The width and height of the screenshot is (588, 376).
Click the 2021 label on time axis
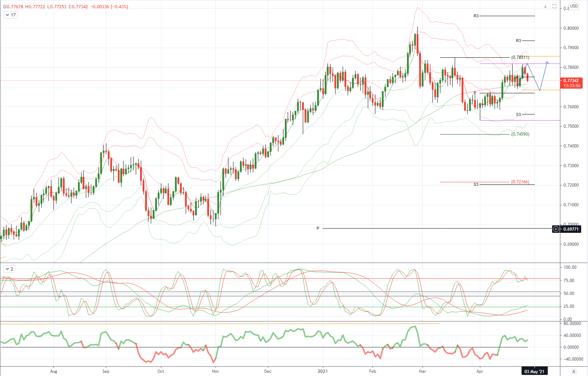323,371
